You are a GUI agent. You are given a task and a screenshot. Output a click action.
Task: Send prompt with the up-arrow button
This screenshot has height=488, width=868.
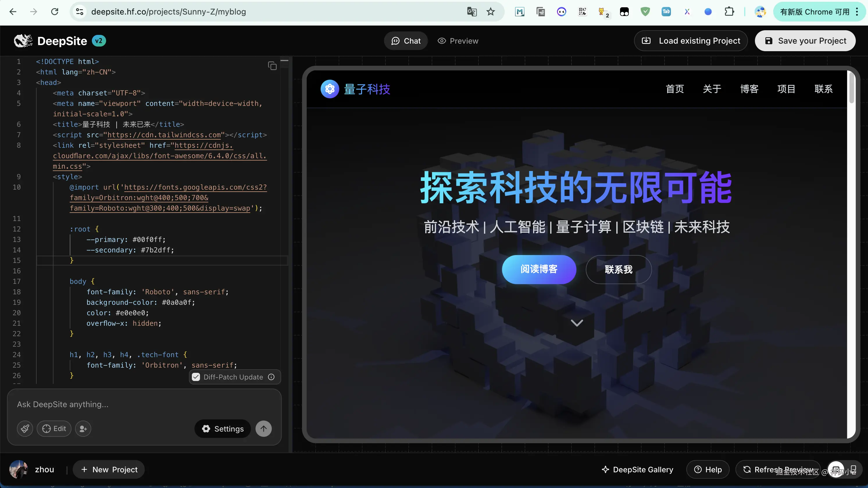263,429
